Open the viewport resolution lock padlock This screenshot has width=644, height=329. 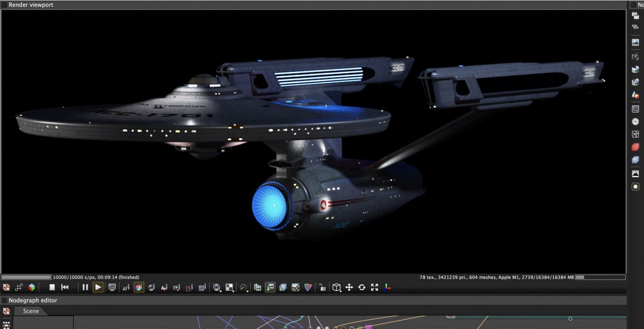[322, 287]
